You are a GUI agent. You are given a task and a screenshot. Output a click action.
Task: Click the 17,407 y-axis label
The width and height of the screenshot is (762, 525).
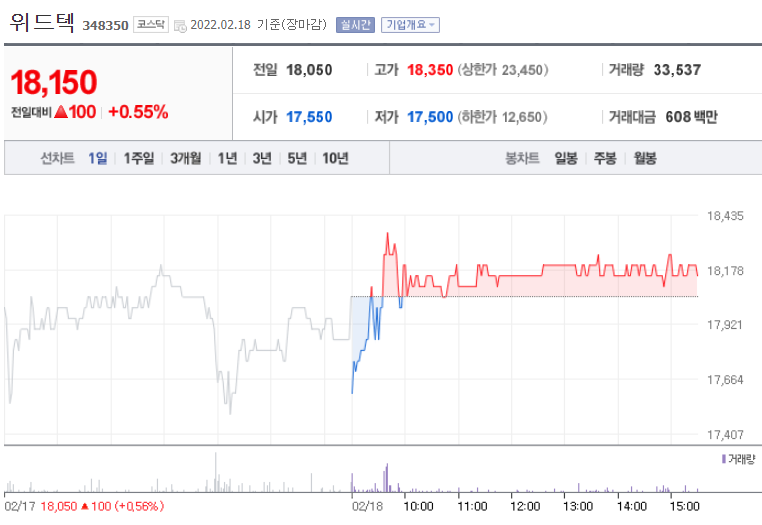click(x=725, y=435)
